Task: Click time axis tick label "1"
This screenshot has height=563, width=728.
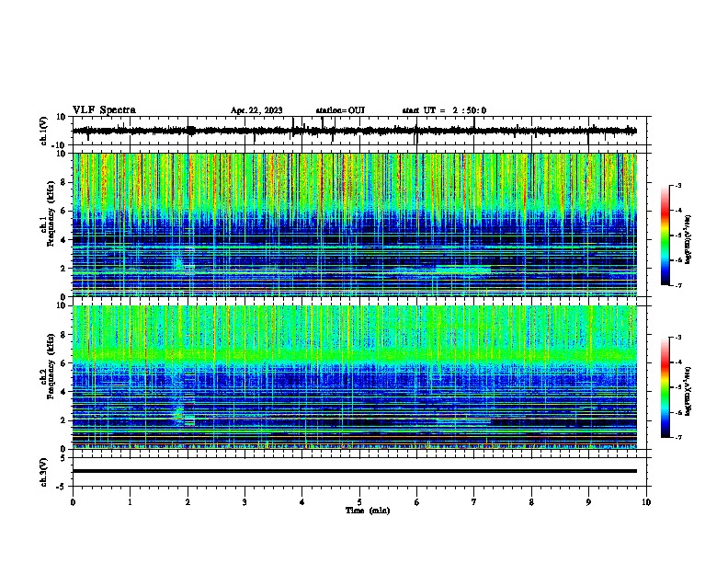Action: click(x=131, y=502)
